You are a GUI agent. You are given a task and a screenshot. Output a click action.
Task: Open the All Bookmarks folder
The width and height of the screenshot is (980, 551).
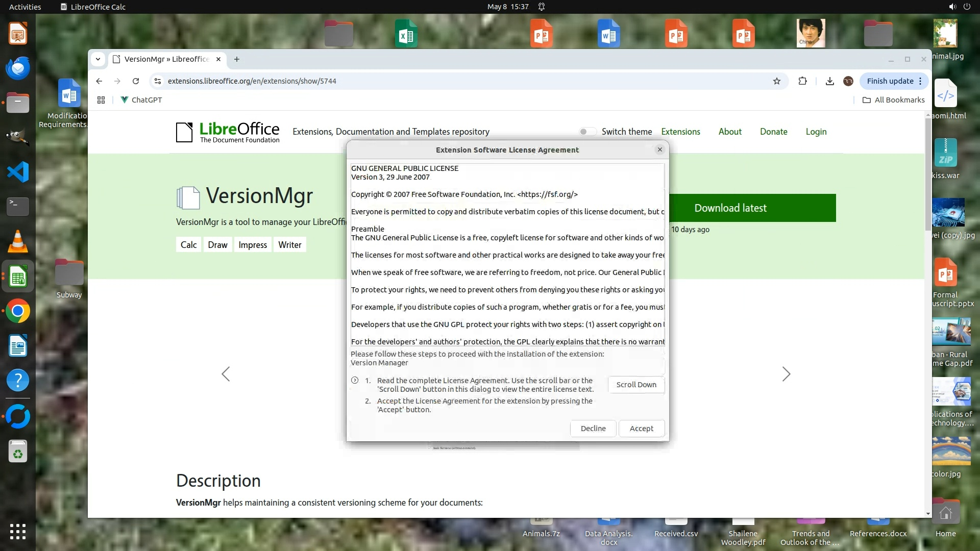894,100
